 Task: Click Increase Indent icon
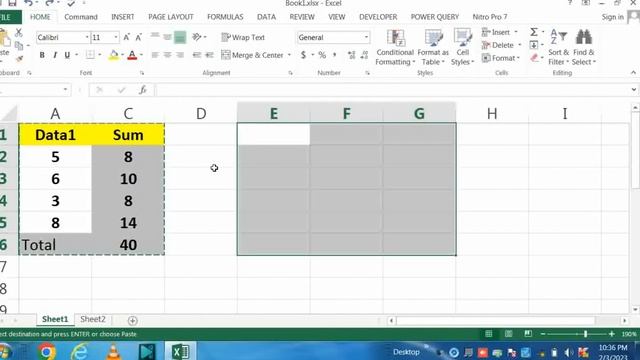(x=209, y=55)
